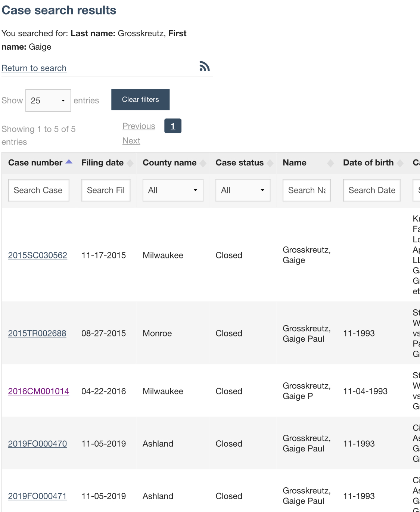Click the Date of birth header text

[368, 163]
